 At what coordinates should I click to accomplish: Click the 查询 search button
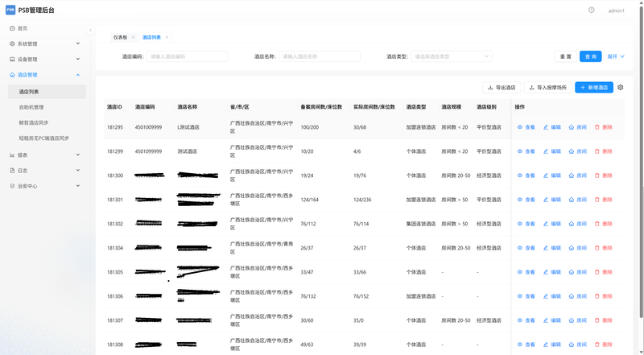(x=591, y=56)
